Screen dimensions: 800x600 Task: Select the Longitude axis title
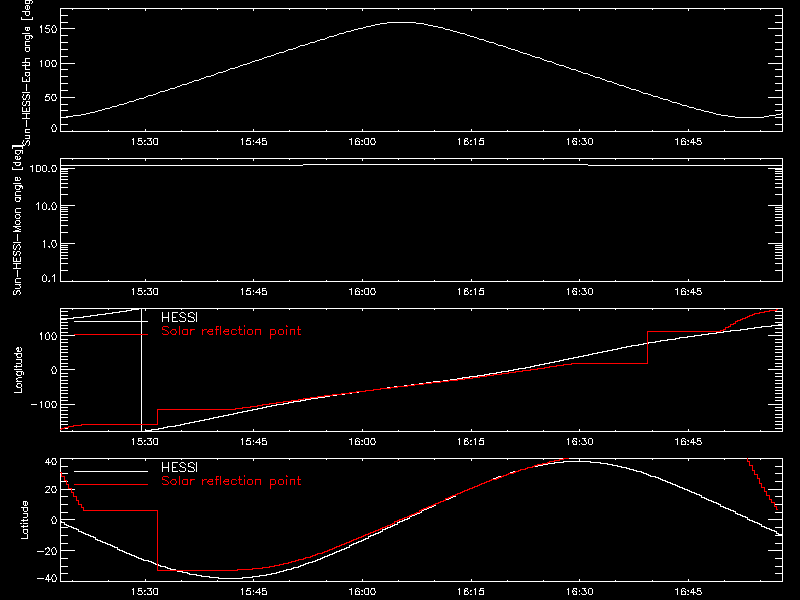pos(18,370)
